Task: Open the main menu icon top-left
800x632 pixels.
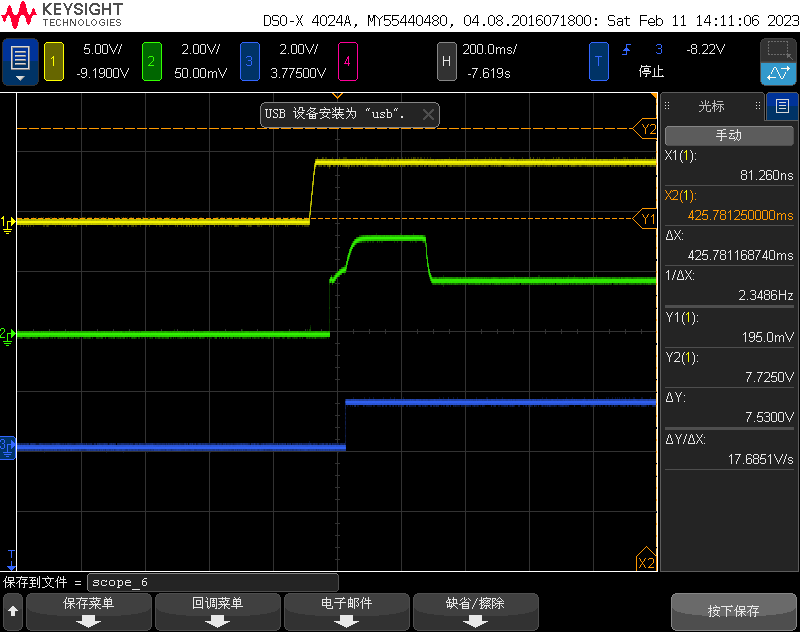Action: click(x=18, y=61)
